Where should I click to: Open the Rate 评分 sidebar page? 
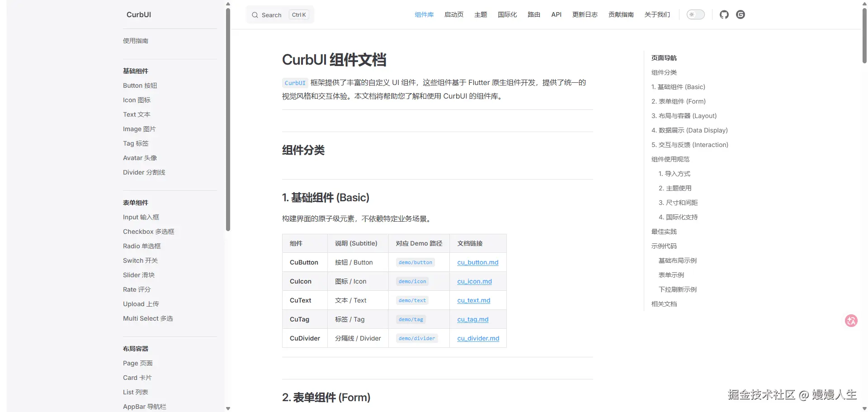[x=137, y=289]
